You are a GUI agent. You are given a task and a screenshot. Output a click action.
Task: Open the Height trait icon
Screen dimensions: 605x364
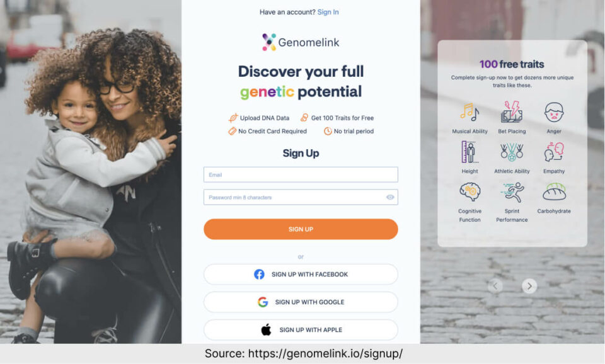(470, 152)
